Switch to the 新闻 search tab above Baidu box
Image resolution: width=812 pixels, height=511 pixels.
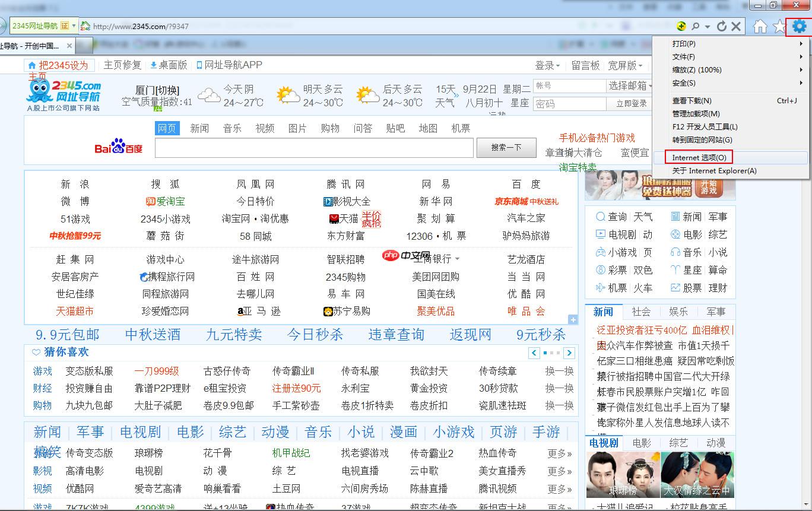199,128
